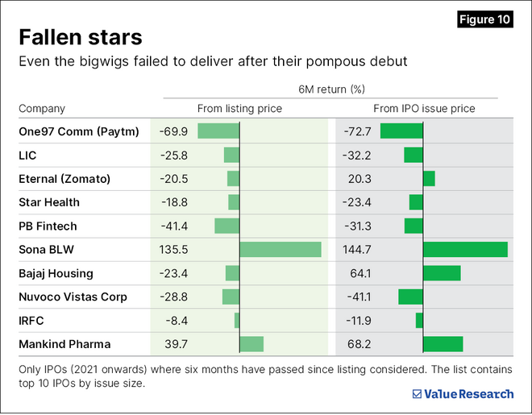The height and width of the screenshot is (415, 532).
Task: Click the 'From IPO issue price' column header
Action: click(x=424, y=109)
